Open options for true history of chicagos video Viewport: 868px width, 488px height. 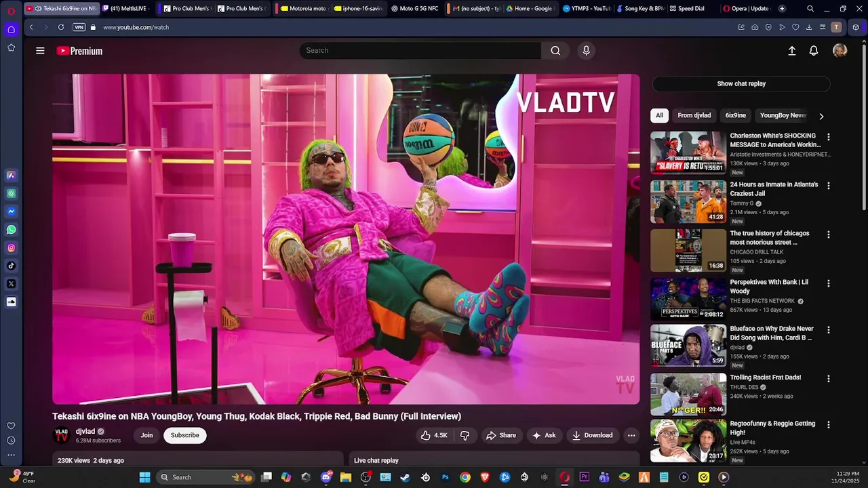(828, 235)
